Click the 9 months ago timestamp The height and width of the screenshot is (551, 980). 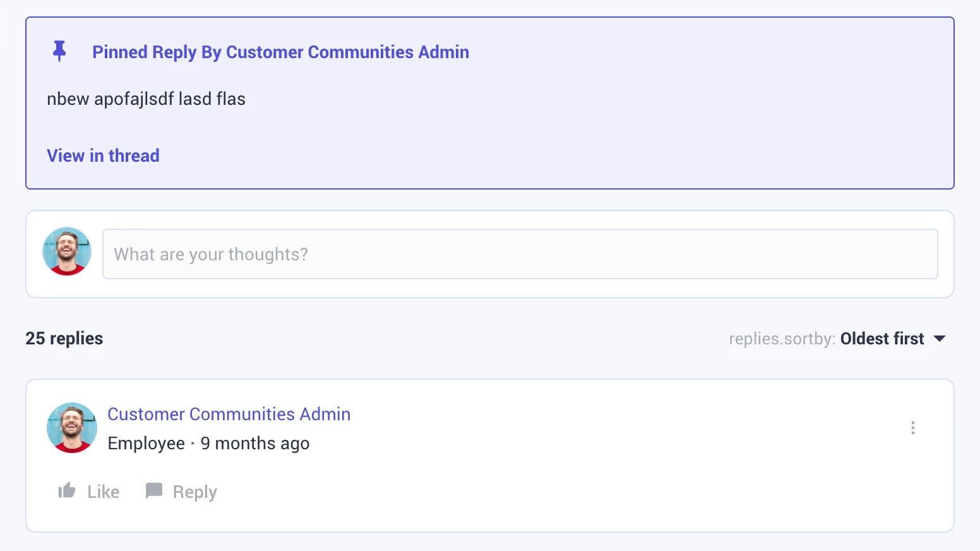point(255,444)
